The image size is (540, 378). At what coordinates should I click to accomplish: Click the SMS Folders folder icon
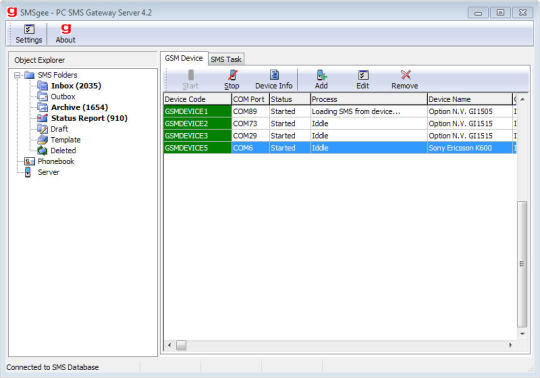pyautogui.click(x=29, y=75)
